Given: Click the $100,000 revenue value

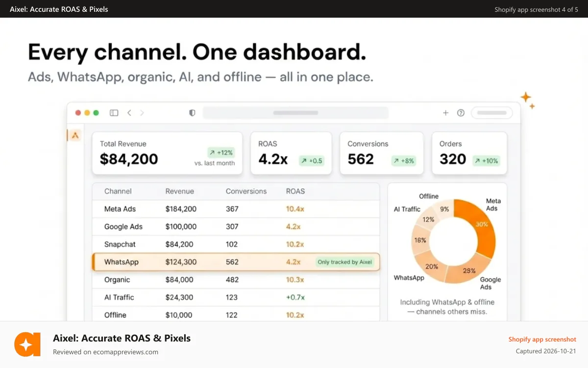Looking at the screenshot, I should [181, 227].
